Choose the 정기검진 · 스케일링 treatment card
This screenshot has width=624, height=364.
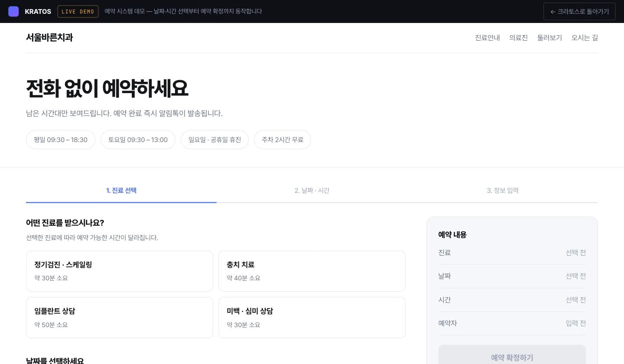coord(120,271)
